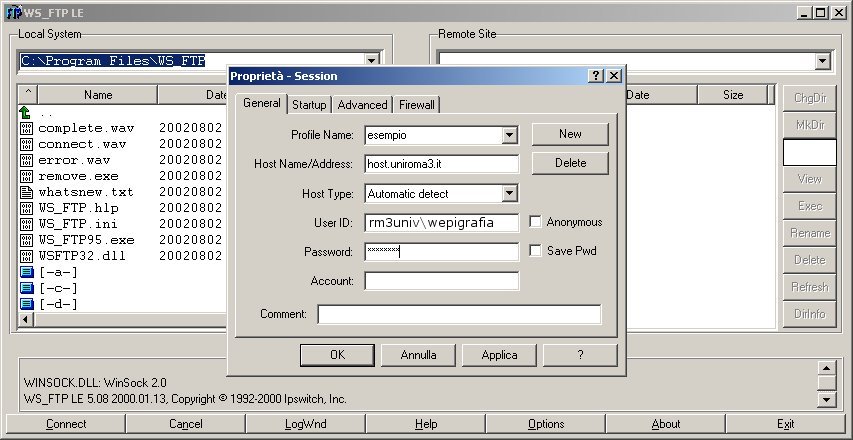The width and height of the screenshot is (853, 440).
Task: Click the Help button in bottom bar
Action: [x=425, y=424]
